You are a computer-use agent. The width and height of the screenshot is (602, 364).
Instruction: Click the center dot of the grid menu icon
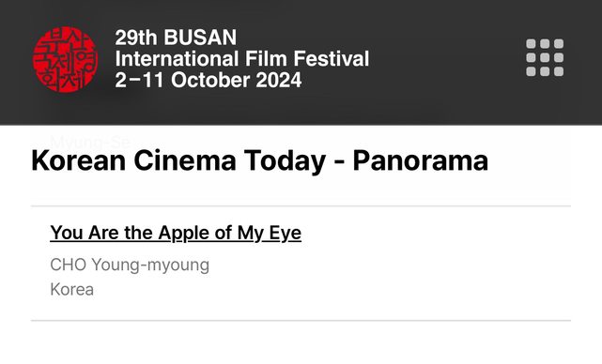click(545, 57)
